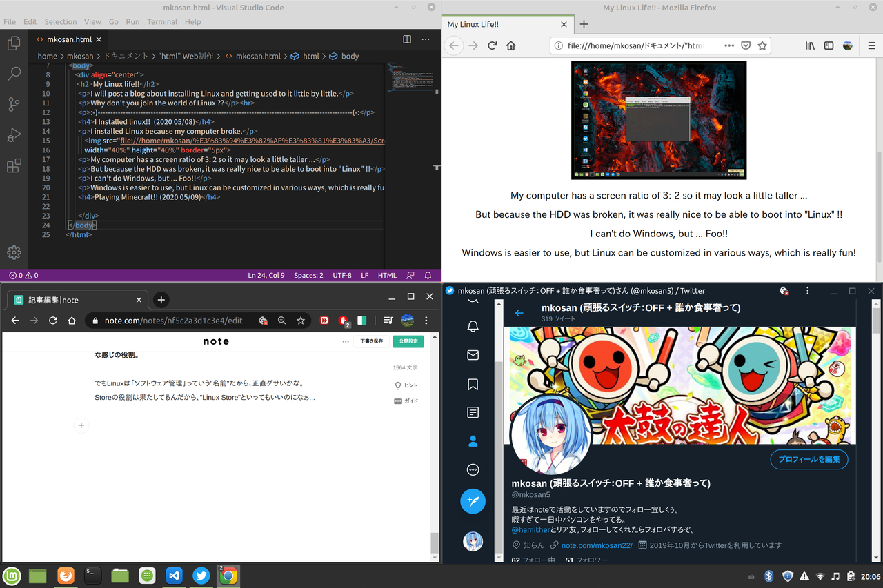This screenshot has height=588, width=883.
Task: Click the 'ドキュメント' breadcrumb folder
Action: coord(126,56)
